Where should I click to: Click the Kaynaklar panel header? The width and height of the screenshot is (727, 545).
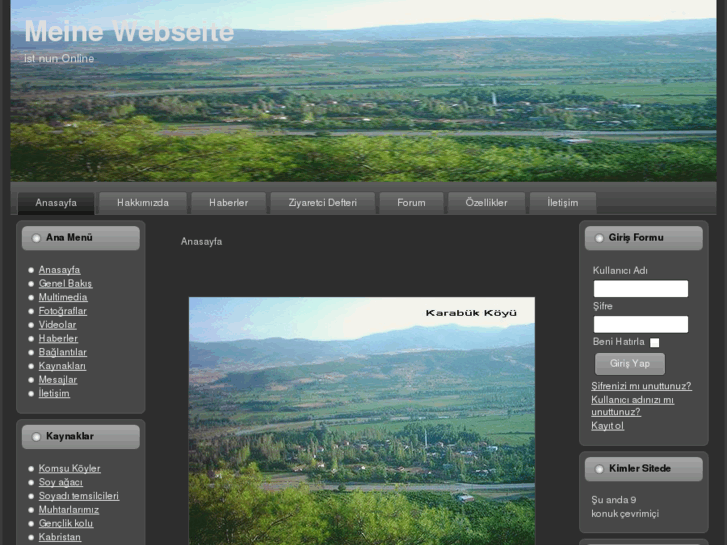pos(81,437)
